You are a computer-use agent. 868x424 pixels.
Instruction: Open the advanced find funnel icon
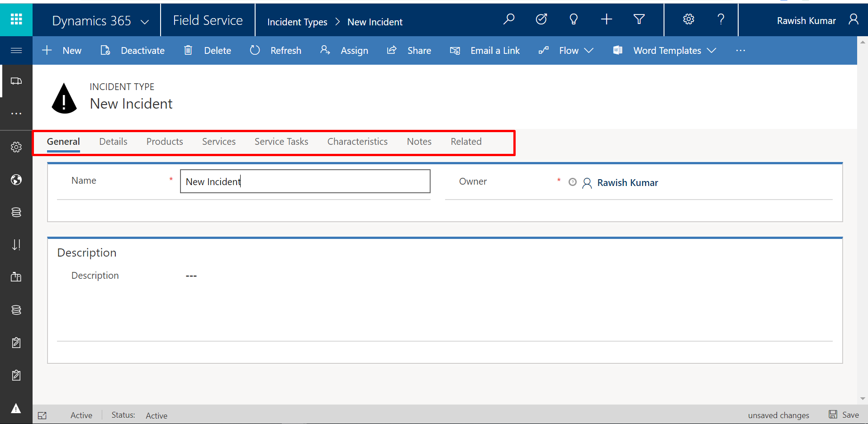[639, 19]
